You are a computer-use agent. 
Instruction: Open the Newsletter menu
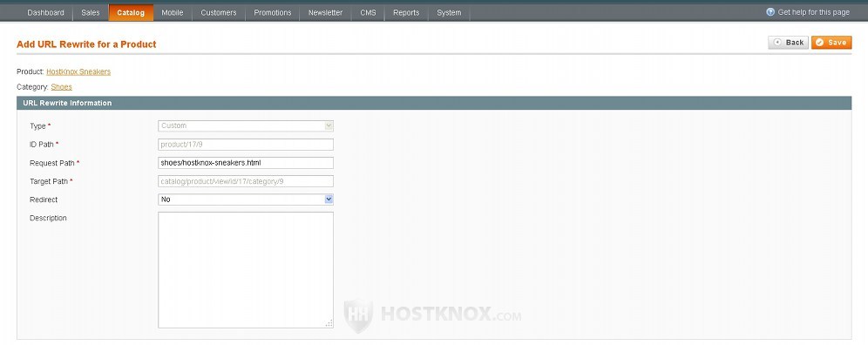coord(326,13)
